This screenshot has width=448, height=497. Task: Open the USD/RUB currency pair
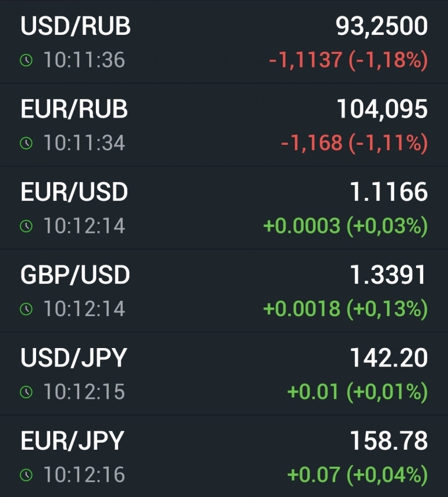click(x=76, y=27)
